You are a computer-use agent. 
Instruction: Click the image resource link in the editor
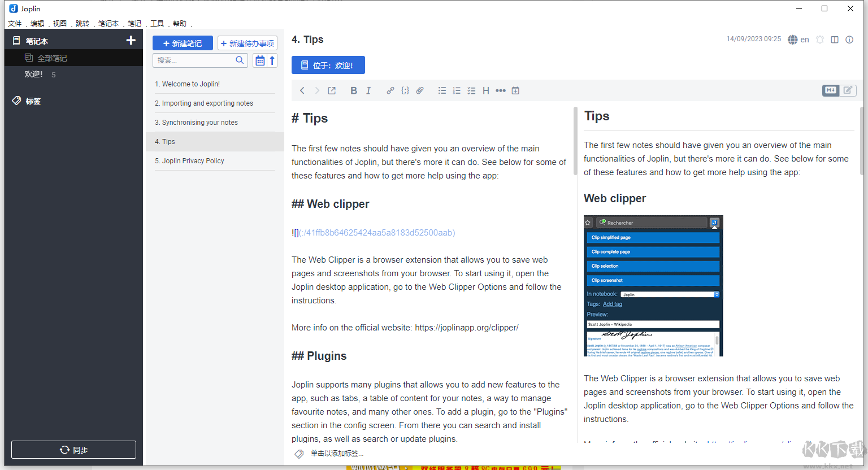[x=373, y=233]
